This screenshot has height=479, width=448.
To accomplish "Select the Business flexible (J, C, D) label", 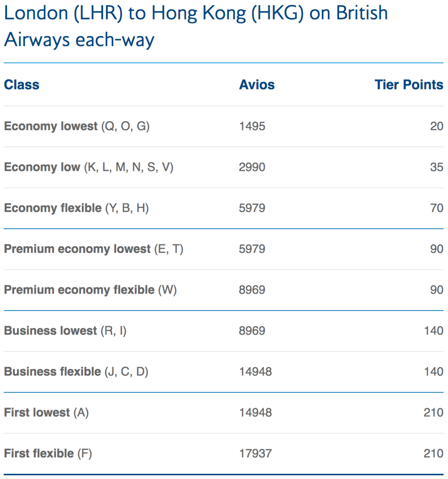I will [76, 372].
